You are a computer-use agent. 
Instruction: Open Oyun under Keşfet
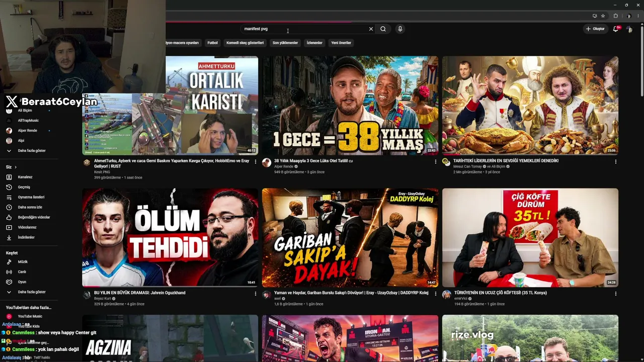pos(28,282)
